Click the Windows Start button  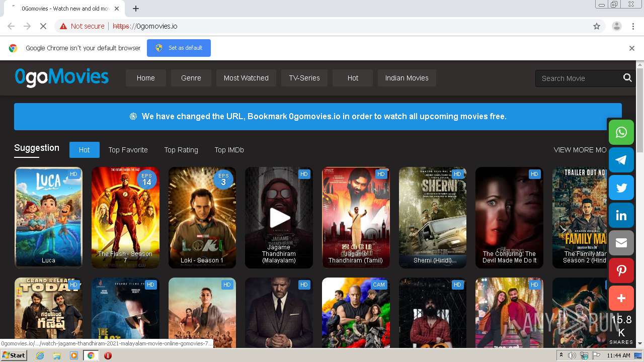click(14, 355)
